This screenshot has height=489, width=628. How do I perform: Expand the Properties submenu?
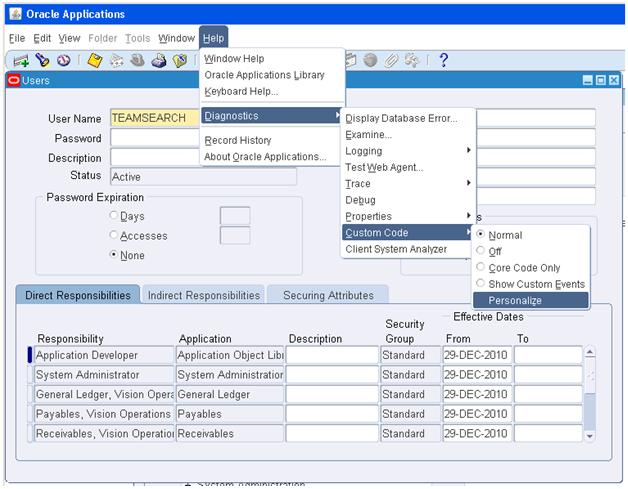click(408, 216)
